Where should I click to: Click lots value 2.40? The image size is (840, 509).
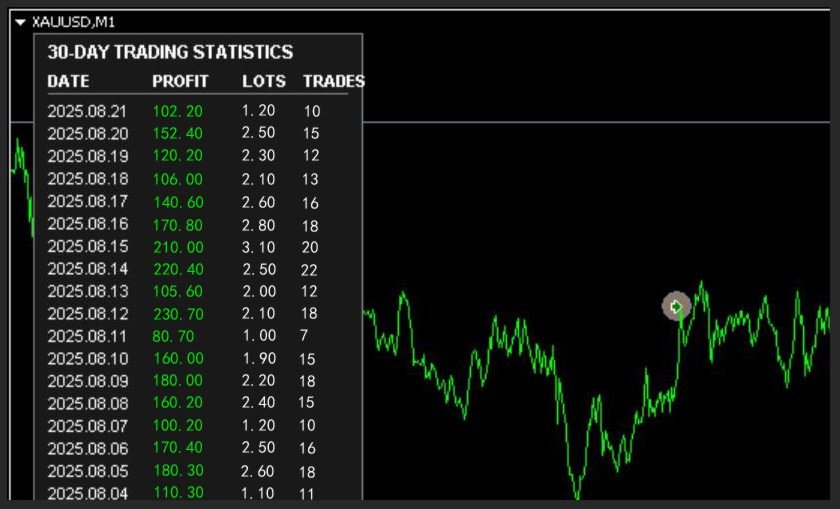pos(258,403)
